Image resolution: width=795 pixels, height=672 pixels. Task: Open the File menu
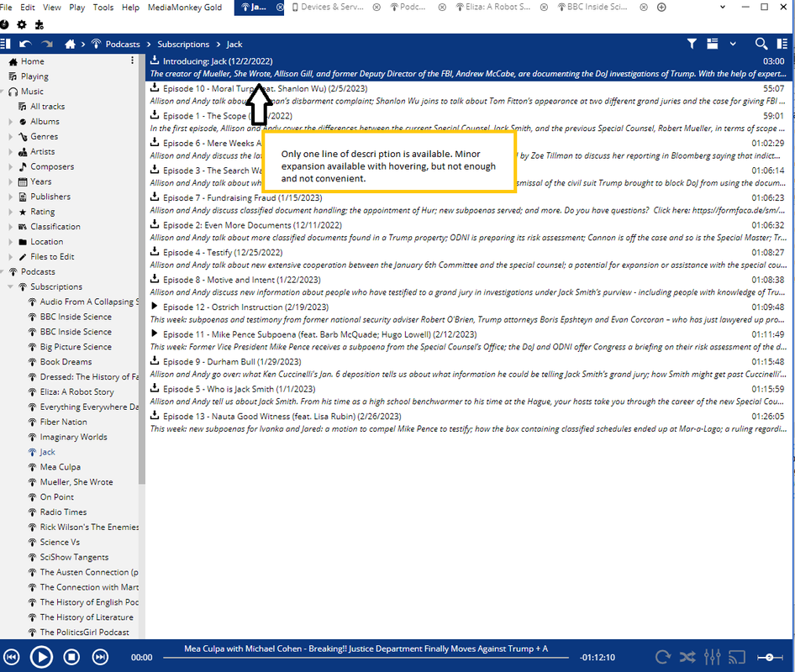click(6, 7)
